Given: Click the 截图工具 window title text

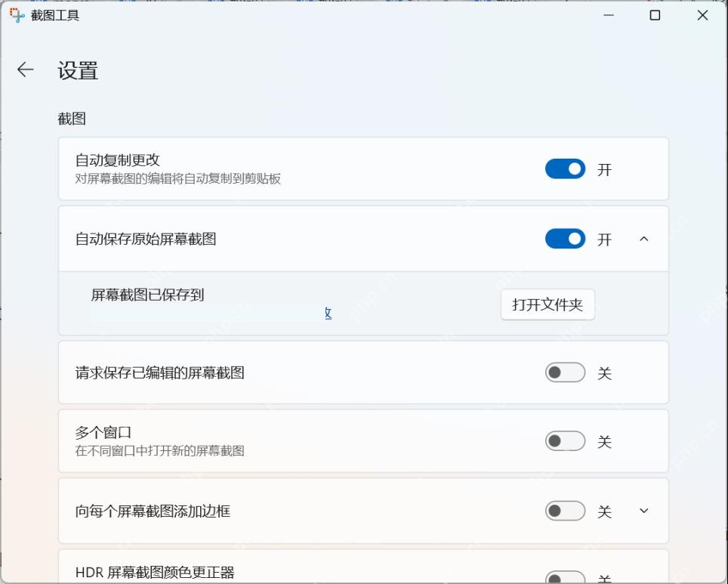Looking at the screenshot, I should [x=55, y=15].
